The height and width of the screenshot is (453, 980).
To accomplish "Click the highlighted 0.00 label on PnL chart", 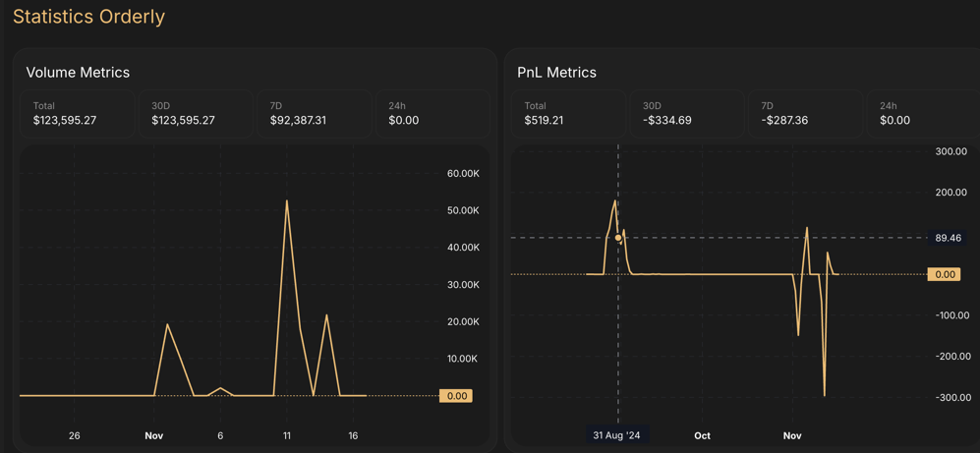I will (945, 275).
